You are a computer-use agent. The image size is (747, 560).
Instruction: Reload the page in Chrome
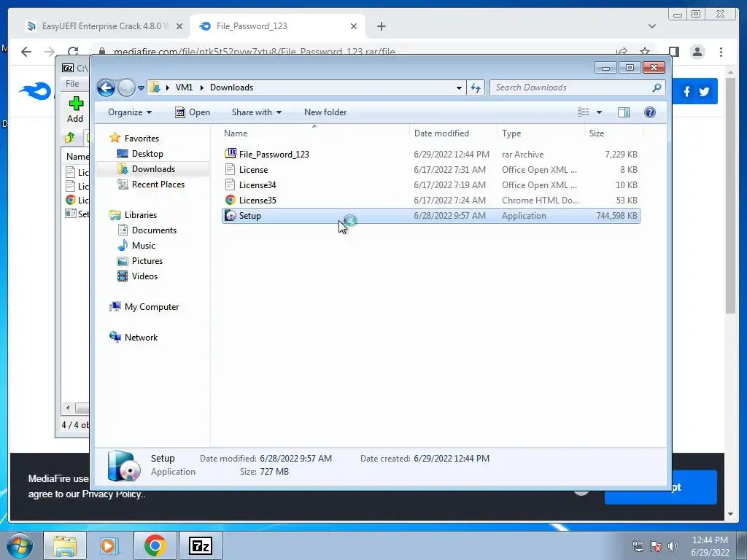click(x=73, y=52)
